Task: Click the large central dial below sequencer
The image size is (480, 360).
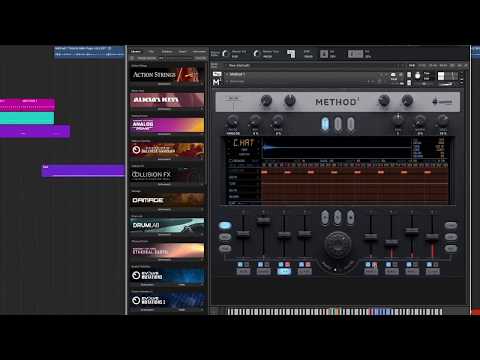Action: tap(338, 244)
